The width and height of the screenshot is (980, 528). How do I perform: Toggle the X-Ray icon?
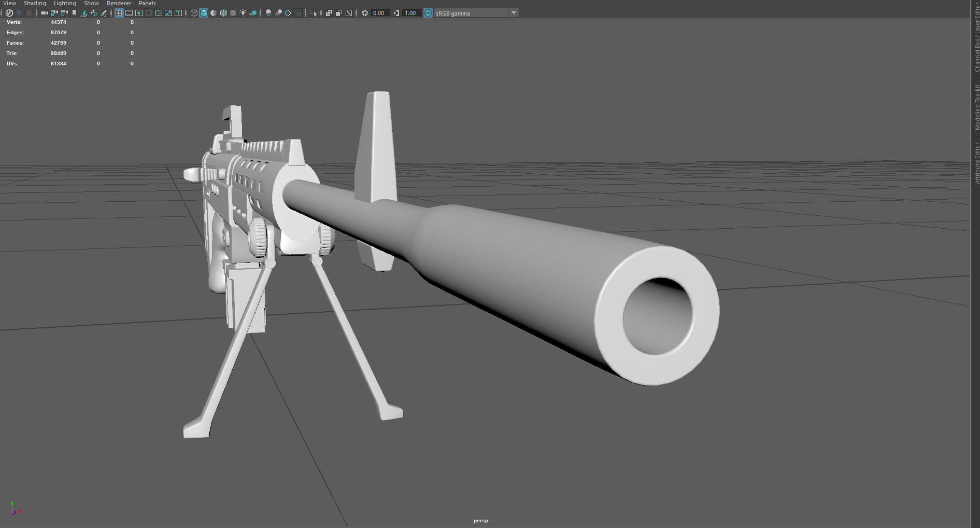tap(329, 13)
